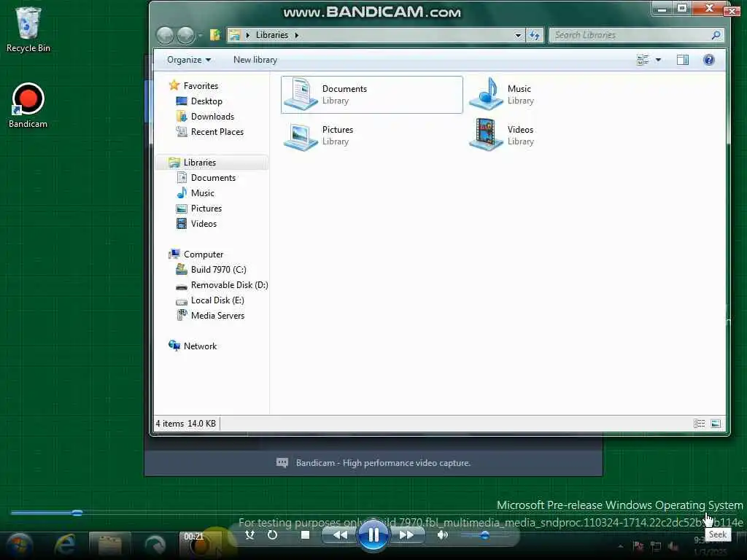Launch Bandicam desktop shortcut
Viewport: 747px width, 560px height.
tap(28, 106)
